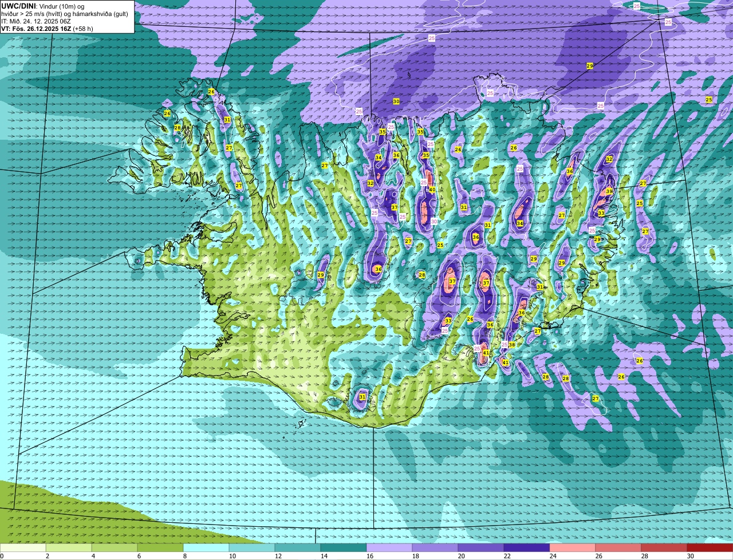Click the '2' tick label on the color scale
Viewport: 733px width, 560px height.
(47, 556)
